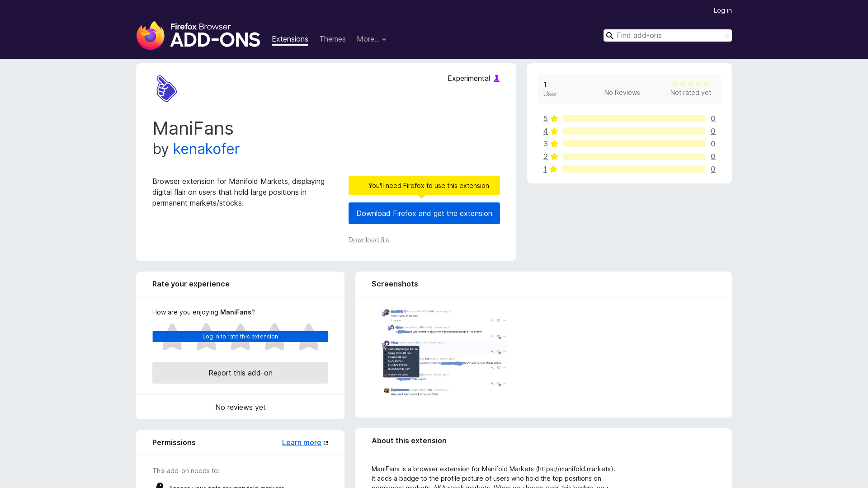Click the 'Rate your experience' heading
Viewport: 868px width, 488px height.
click(x=191, y=284)
